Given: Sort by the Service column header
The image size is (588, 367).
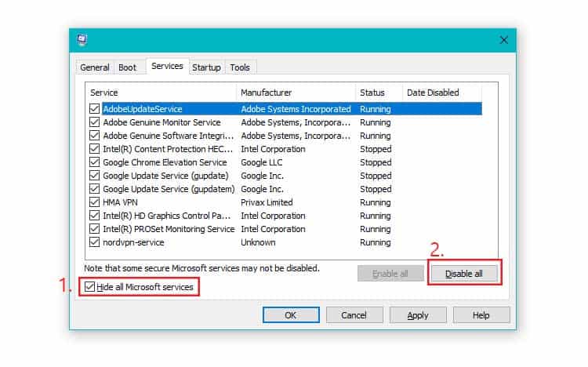Looking at the screenshot, I should 162,93.
